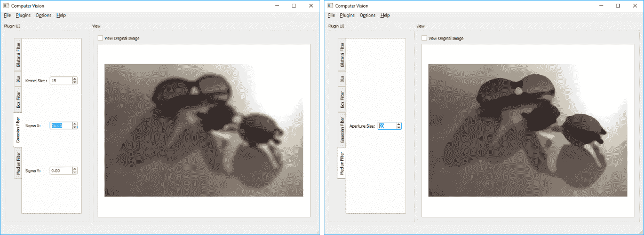Viewport: 644px width, 235px height.
Task: Maximize the right Computer Vision window
Action: click(x=617, y=5)
